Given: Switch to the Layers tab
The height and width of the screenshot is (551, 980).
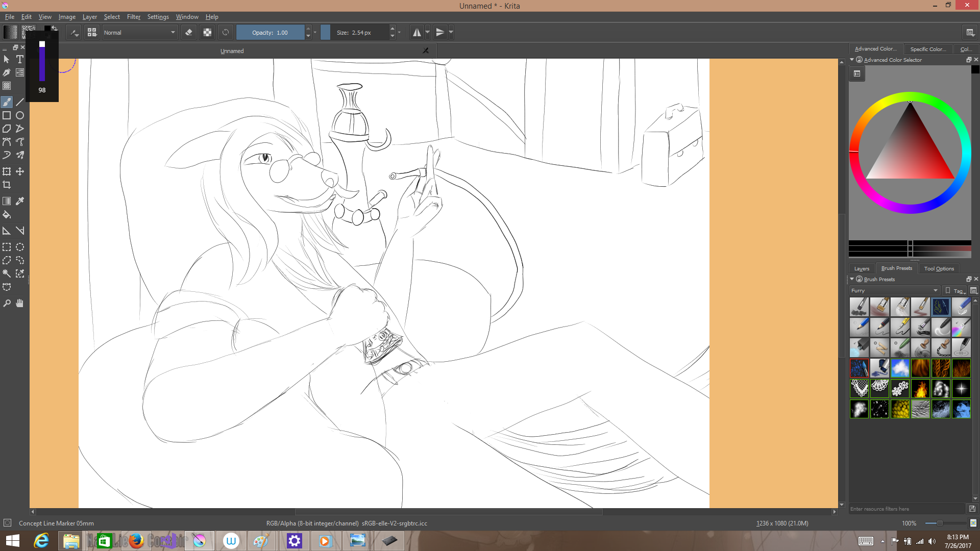Looking at the screenshot, I should coord(862,268).
